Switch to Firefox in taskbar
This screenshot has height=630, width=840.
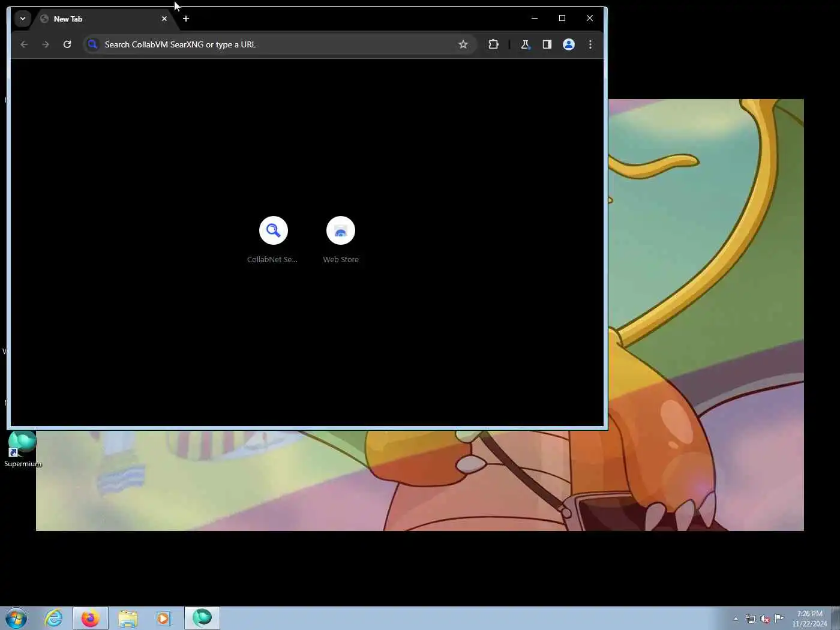[91, 618]
